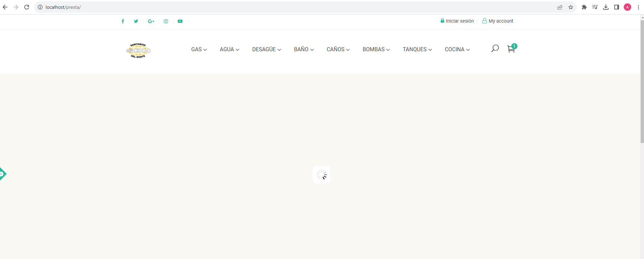Open the Instagram social link
The width and height of the screenshot is (644, 259).
[x=166, y=21]
